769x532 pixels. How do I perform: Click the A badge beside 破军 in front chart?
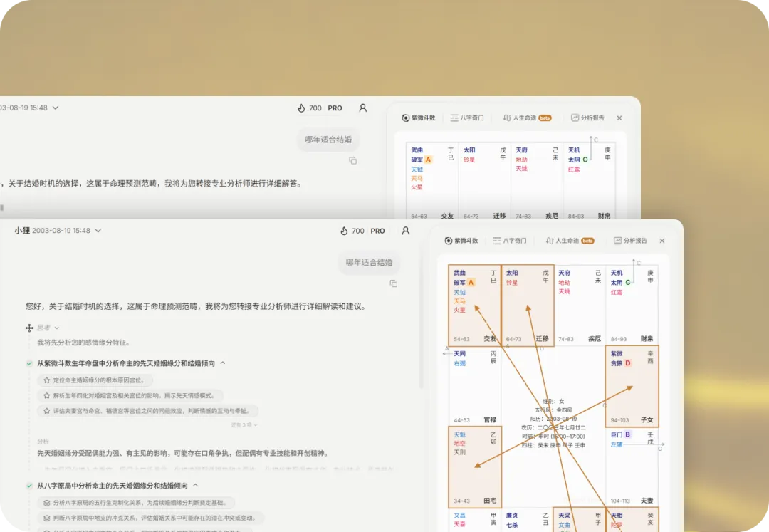[471, 283]
